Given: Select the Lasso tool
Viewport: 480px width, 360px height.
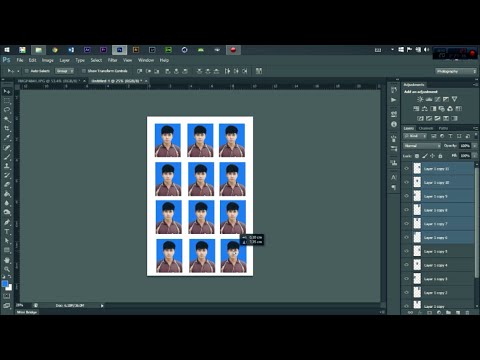Looking at the screenshot, I should coord(7,110).
